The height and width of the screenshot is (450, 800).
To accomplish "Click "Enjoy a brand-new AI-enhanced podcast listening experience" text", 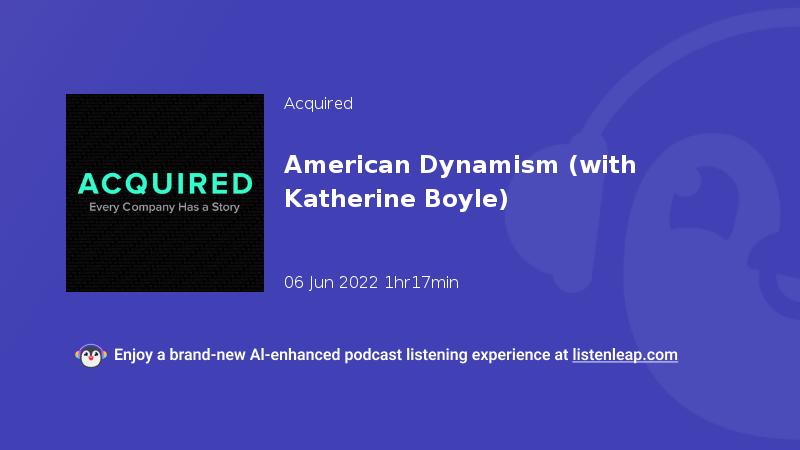I will pos(334,355).
